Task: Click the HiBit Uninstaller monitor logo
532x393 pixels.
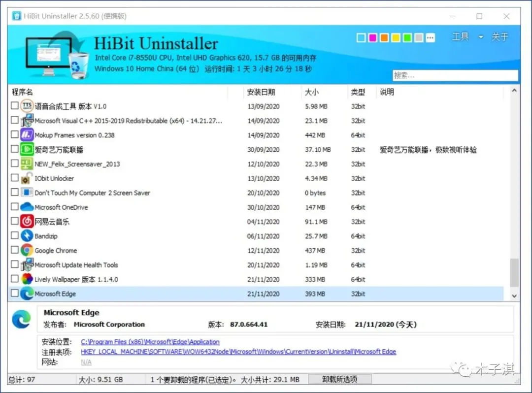Action: (56, 55)
